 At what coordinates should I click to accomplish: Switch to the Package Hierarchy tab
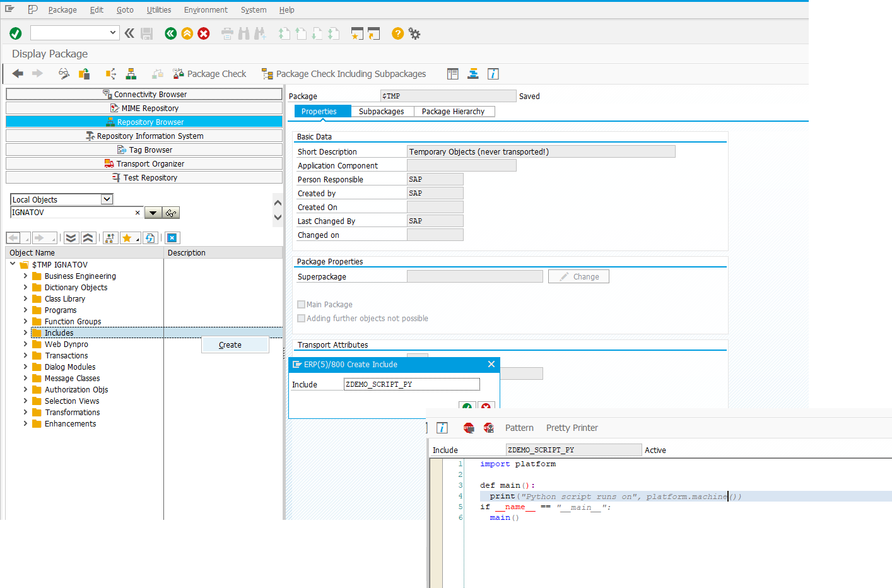click(x=454, y=112)
